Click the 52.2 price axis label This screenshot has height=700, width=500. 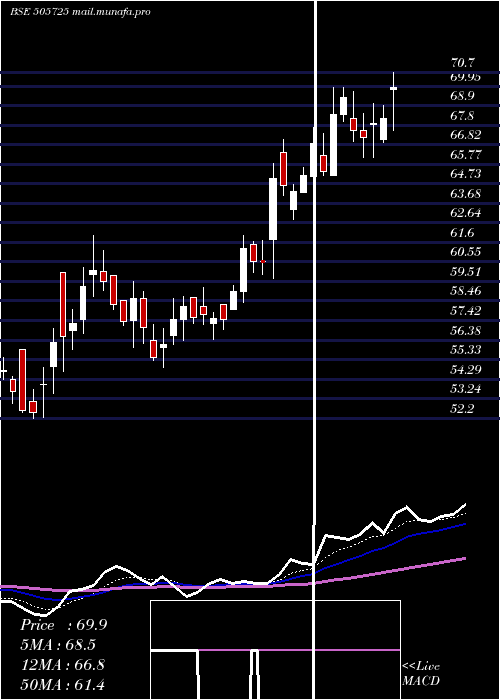coord(462,408)
